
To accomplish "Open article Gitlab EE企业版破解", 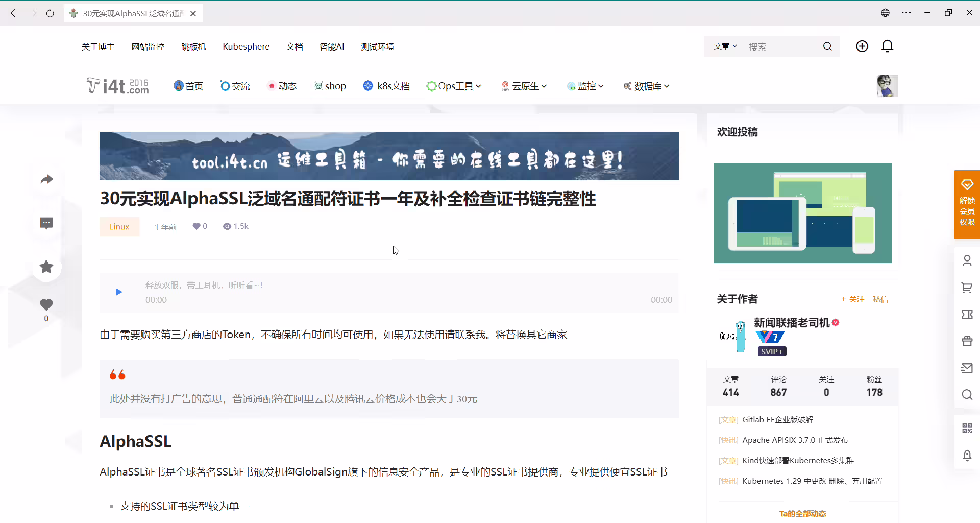I will pos(777,420).
